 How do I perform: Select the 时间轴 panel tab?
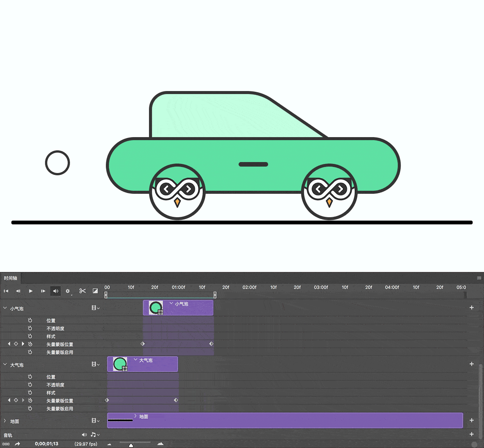point(11,278)
